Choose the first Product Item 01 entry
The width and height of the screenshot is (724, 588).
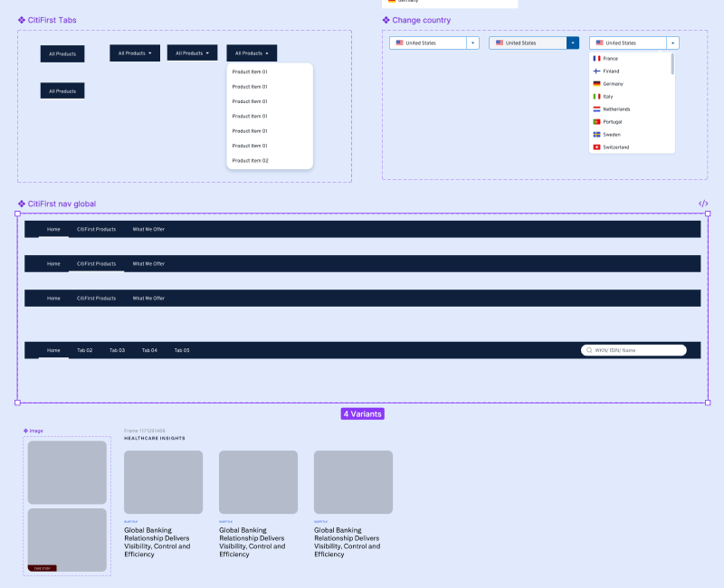250,72
